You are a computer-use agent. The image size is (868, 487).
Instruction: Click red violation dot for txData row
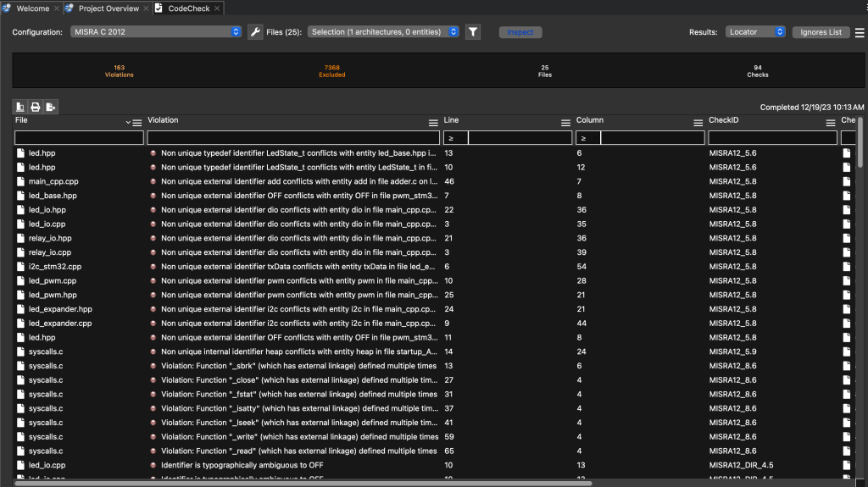(x=153, y=267)
